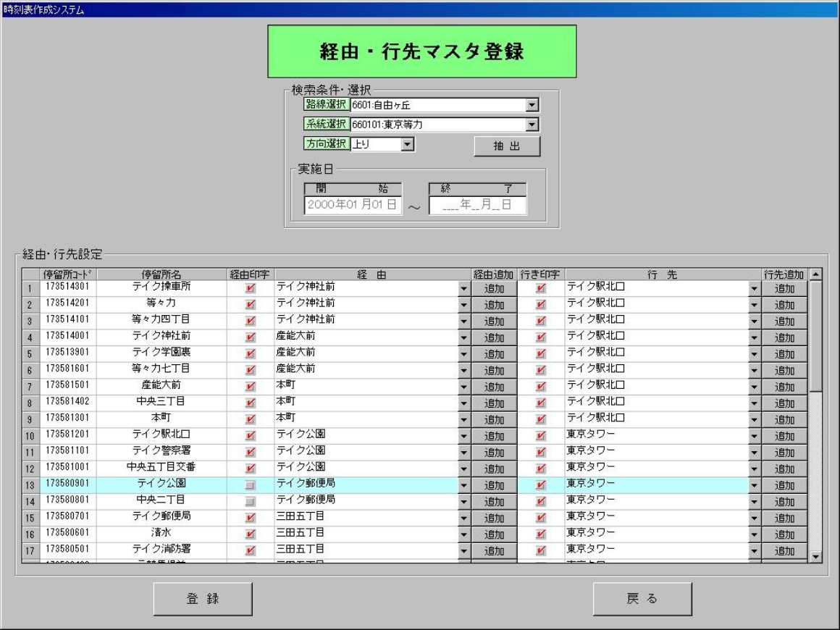Click stop code cell 173514301
Viewport: 840px width, 630px height.
pyautogui.click(x=67, y=287)
